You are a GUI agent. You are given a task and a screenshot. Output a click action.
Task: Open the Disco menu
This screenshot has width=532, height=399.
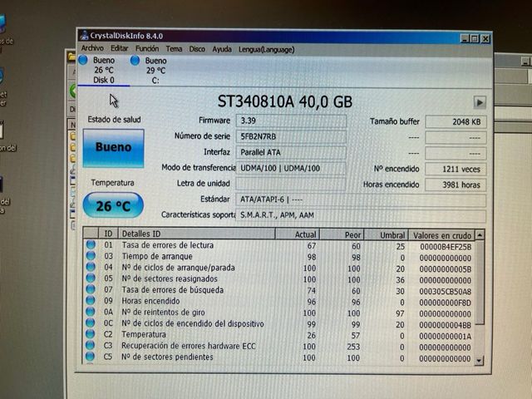tap(197, 49)
